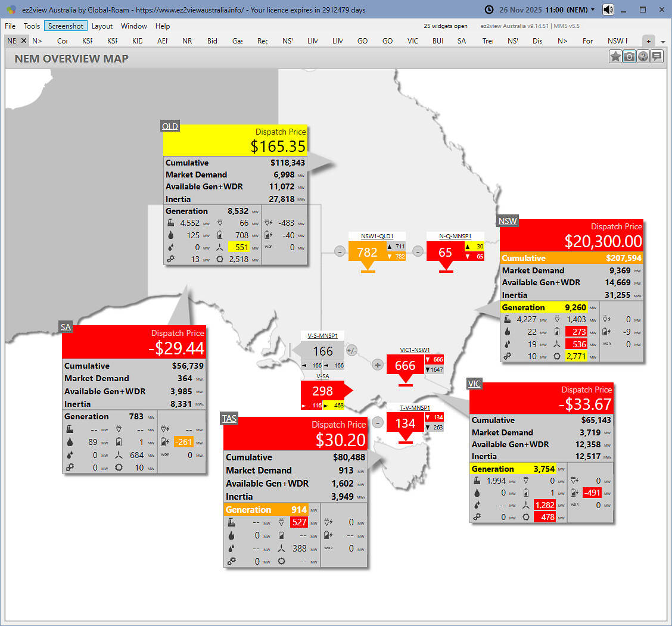
Task: Mute sound with the speaker icon
Action: click(x=608, y=10)
